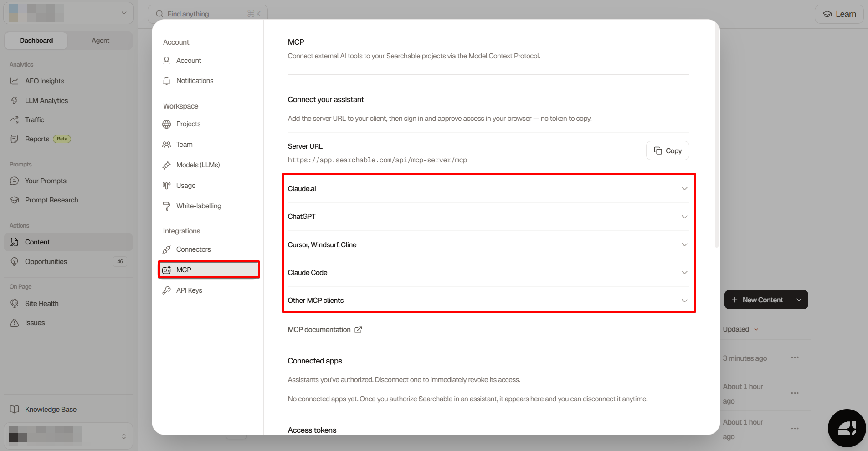Image resolution: width=868 pixels, height=451 pixels.
Task: Click the Projects globe icon
Action: point(167,124)
